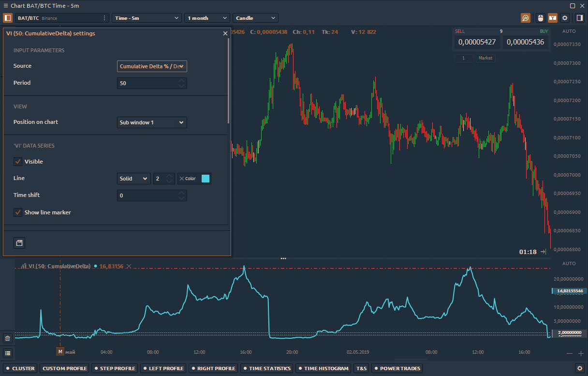Adjust the Period stepper arrows

[181, 83]
